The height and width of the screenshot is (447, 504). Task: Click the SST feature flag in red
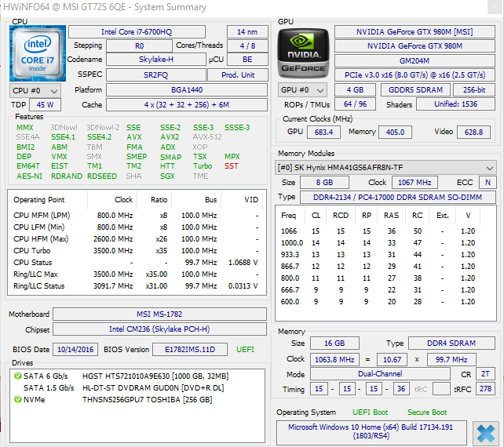tap(231, 166)
